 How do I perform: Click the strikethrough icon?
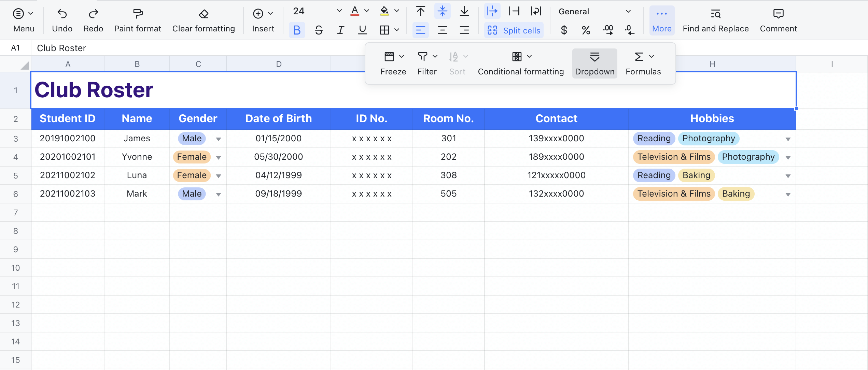(319, 30)
